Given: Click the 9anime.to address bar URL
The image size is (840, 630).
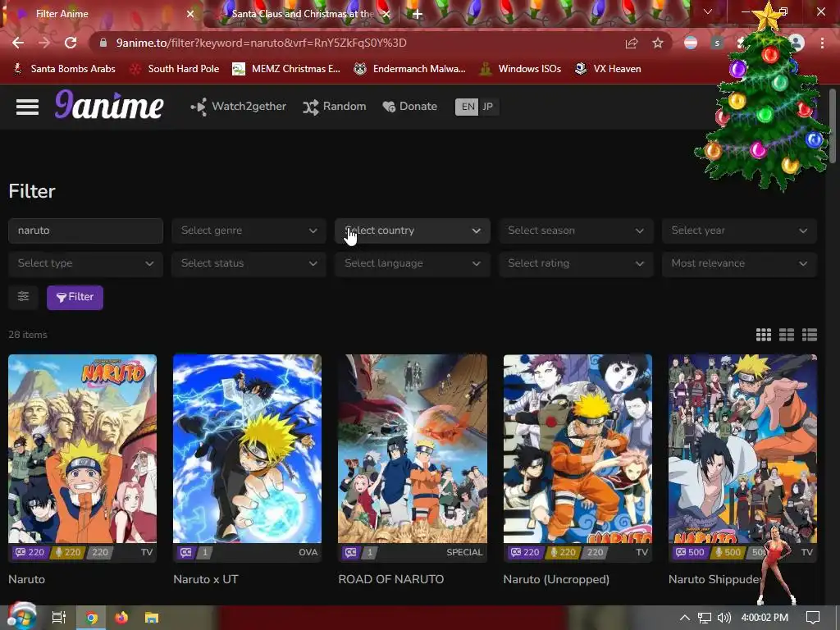Looking at the screenshot, I should pyautogui.click(x=261, y=43).
